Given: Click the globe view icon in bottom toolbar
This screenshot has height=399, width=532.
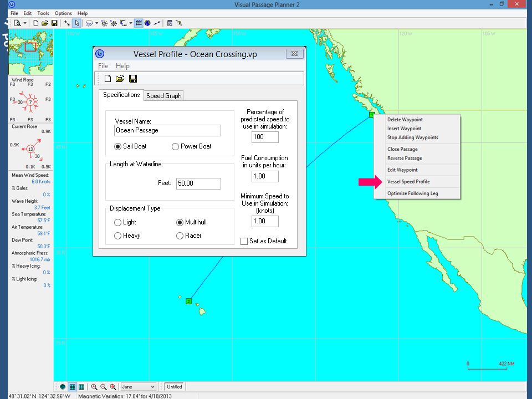Looking at the screenshot, I should pyautogui.click(x=63, y=387).
